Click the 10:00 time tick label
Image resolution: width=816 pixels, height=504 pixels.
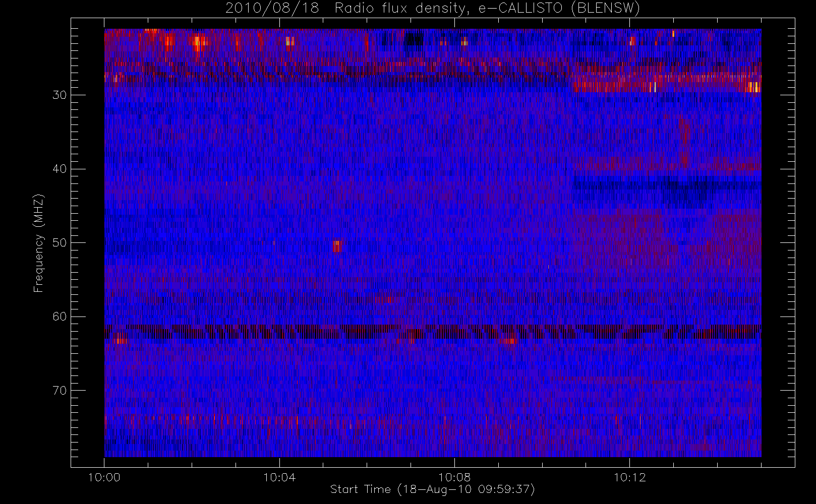[x=104, y=477]
